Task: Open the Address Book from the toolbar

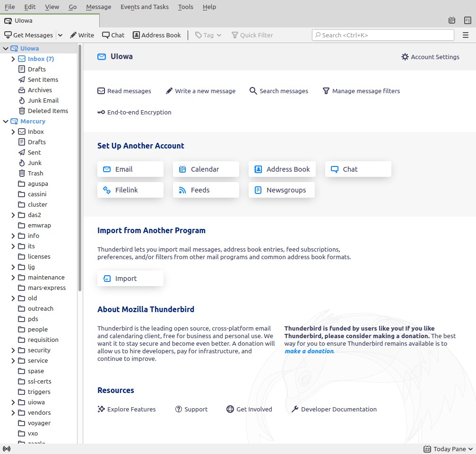Action: pos(156,35)
